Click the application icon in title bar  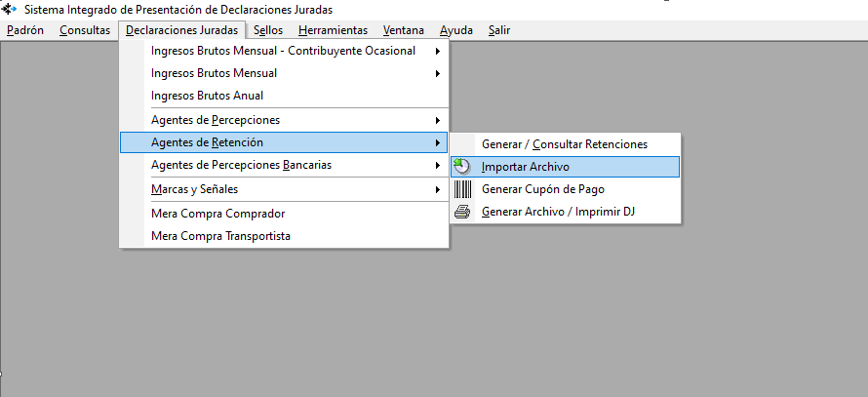[x=11, y=9]
